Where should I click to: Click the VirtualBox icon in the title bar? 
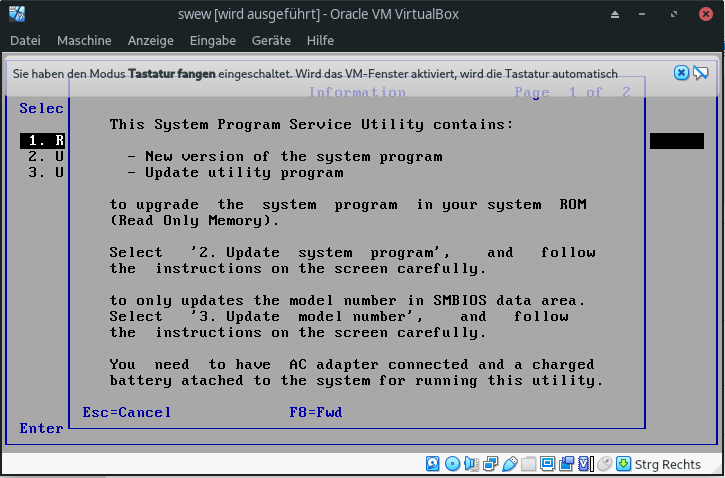click(x=16, y=14)
